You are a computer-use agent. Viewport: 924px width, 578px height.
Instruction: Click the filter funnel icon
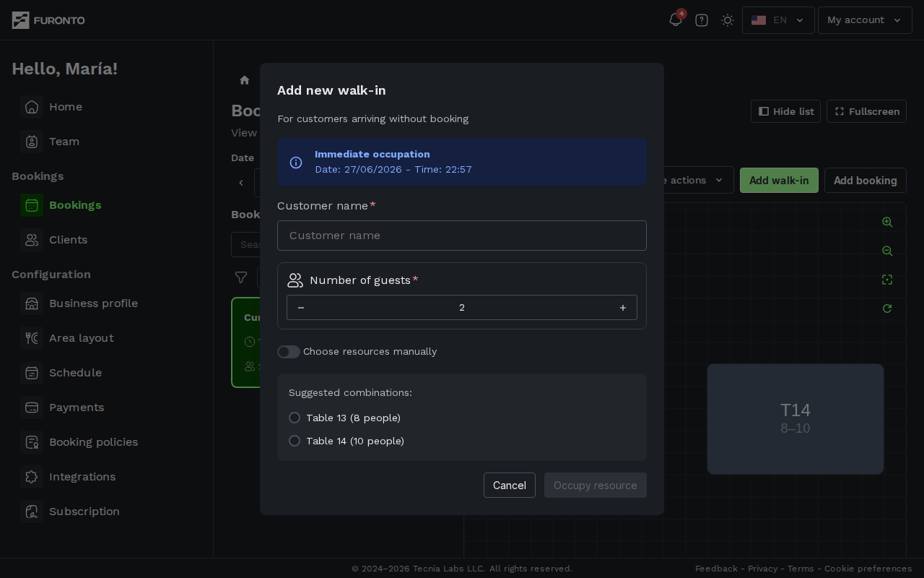241,277
